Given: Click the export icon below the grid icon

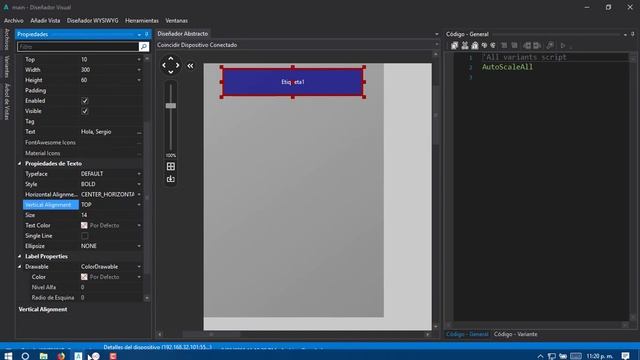Looking at the screenshot, I should [x=171, y=179].
